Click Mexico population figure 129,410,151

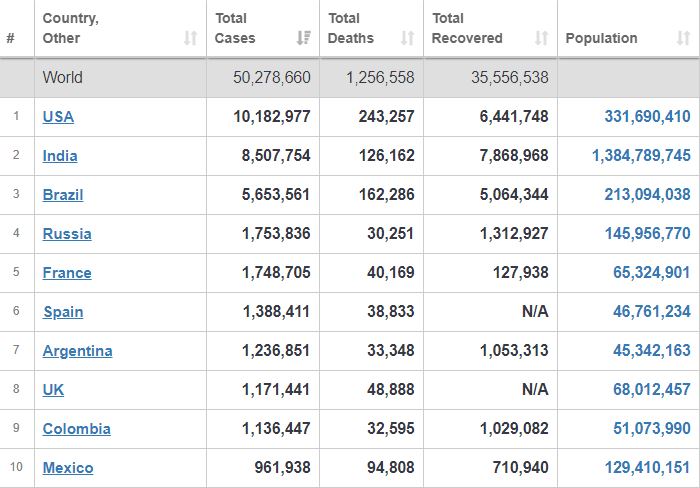(647, 467)
